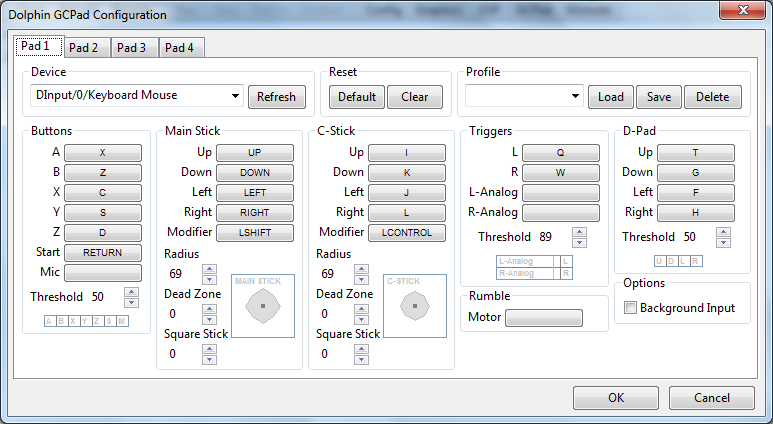Screen dimensions: 773x424
Task: Decrease the Triggers Threshold value
Action: [579, 243]
